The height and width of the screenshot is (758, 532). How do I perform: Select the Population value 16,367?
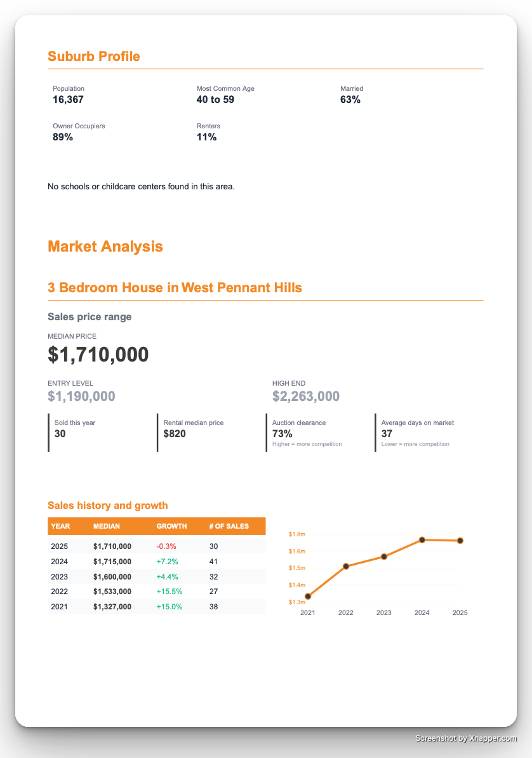pyautogui.click(x=67, y=99)
